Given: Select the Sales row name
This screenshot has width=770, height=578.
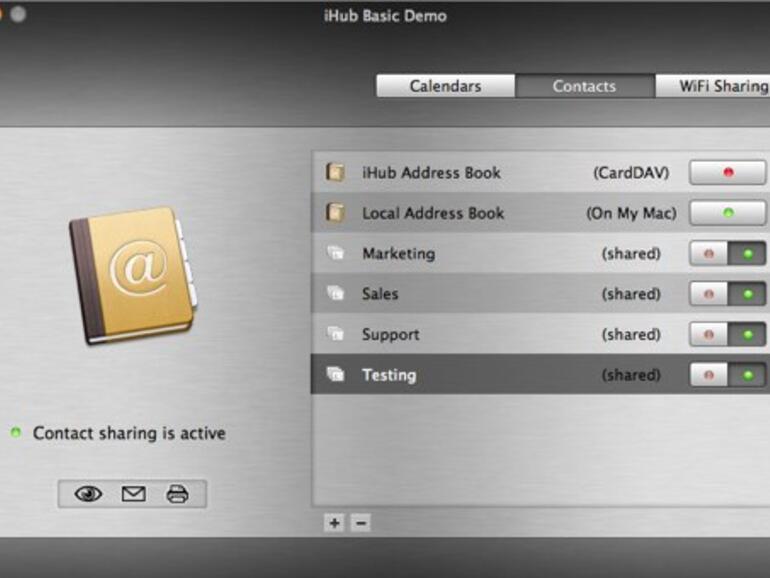Looking at the screenshot, I should click(x=380, y=294).
